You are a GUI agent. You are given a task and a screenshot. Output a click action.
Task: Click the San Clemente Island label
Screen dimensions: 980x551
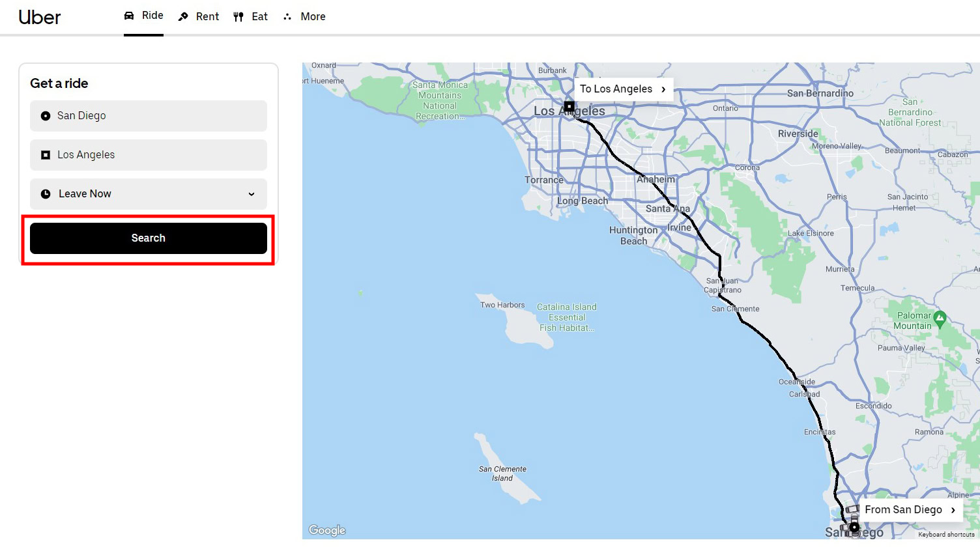click(x=502, y=473)
